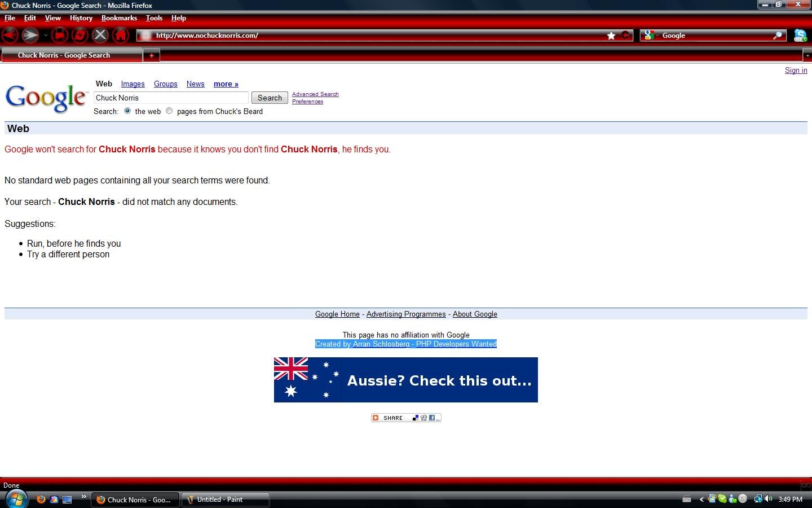Open the View menu
Image resolution: width=812 pixels, height=508 pixels.
click(x=52, y=18)
